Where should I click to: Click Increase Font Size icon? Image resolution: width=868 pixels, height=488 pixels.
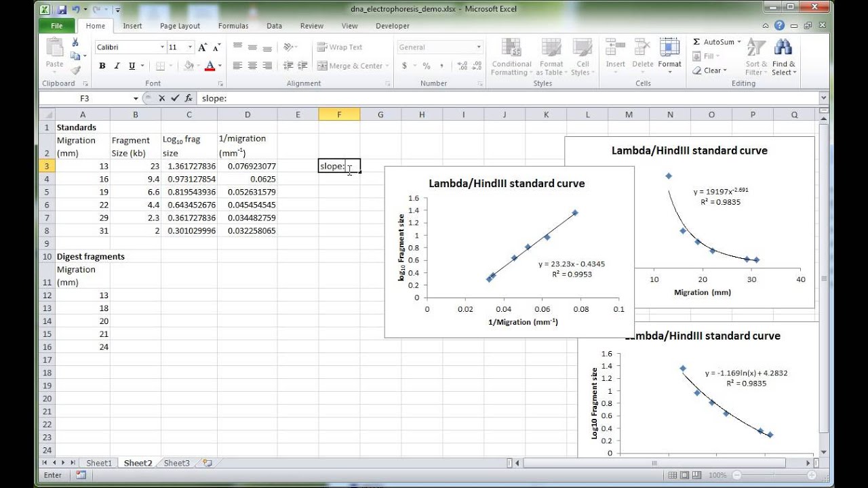tap(202, 47)
